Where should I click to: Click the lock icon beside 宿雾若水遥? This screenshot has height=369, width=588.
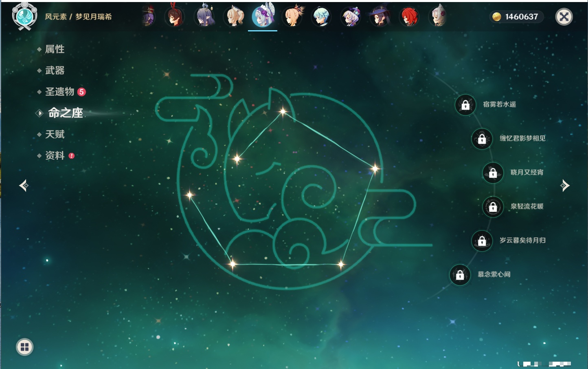click(x=465, y=105)
